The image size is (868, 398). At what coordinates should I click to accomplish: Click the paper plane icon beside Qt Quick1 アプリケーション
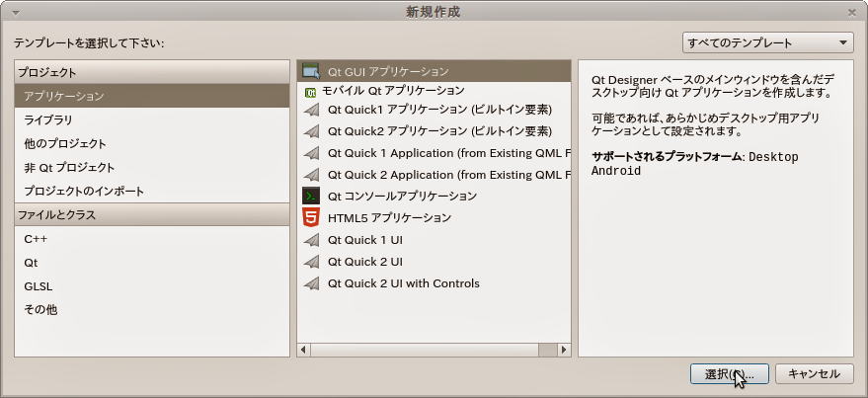[312, 110]
